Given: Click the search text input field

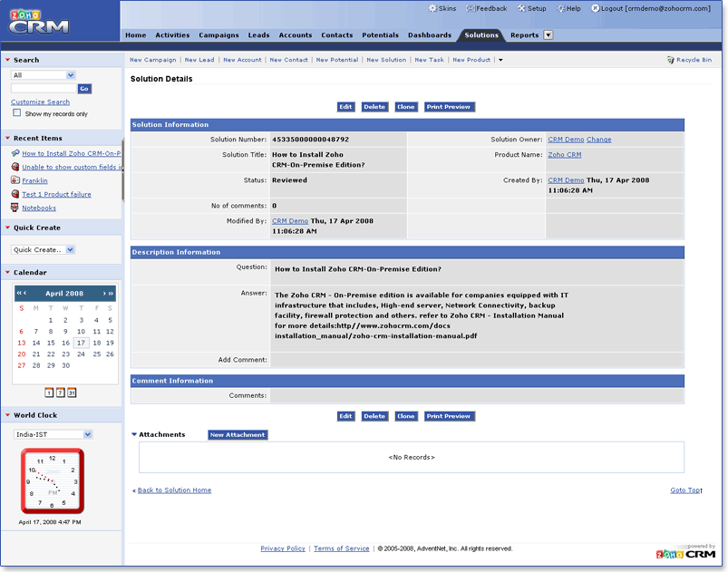Looking at the screenshot, I should [43, 89].
